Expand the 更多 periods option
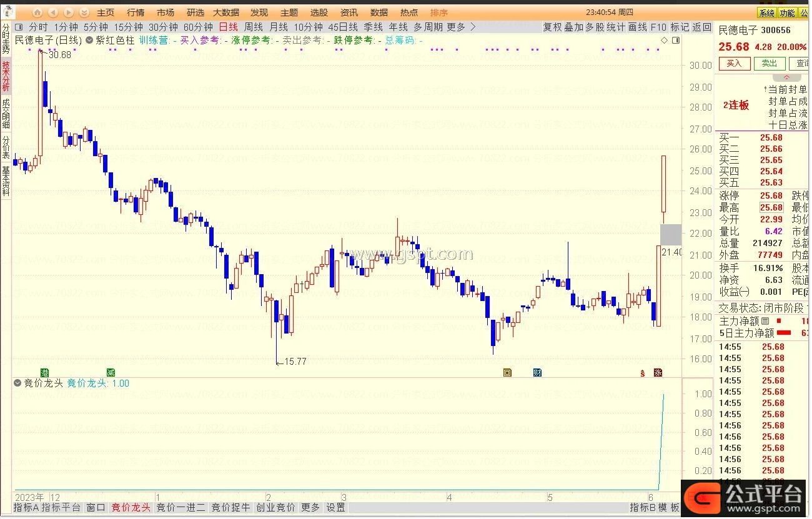Image resolution: width=812 pixels, height=519 pixels. tap(456, 27)
